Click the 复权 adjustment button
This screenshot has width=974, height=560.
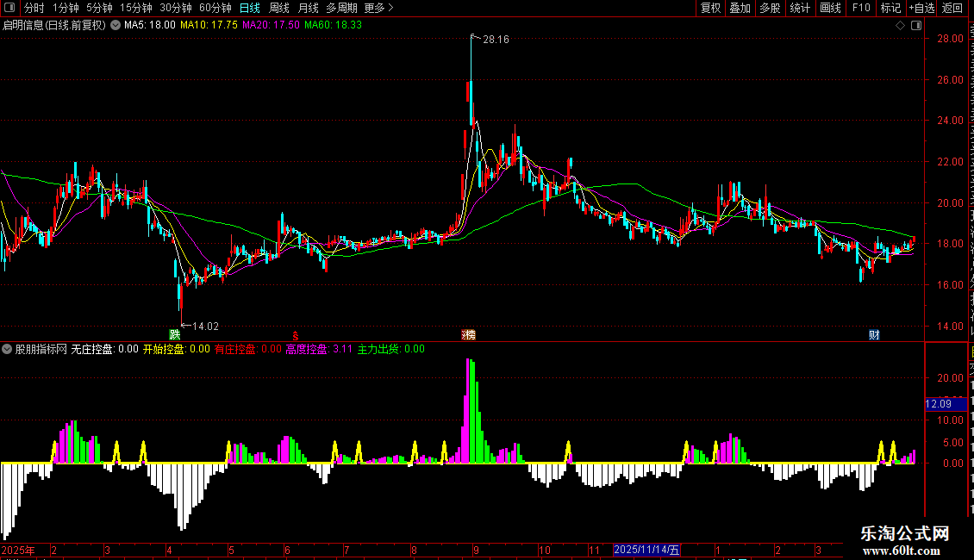pos(710,8)
